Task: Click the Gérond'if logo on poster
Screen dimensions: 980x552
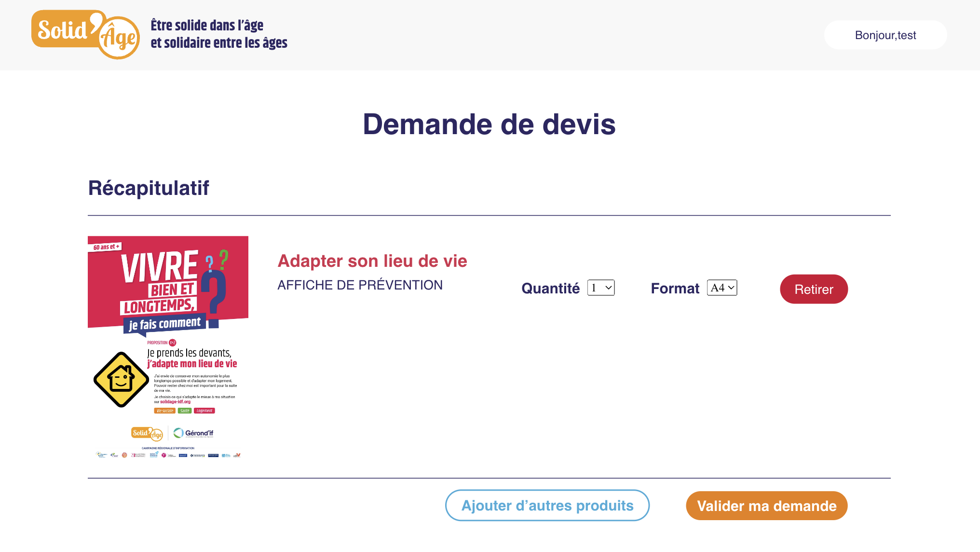Action: coord(194,433)
